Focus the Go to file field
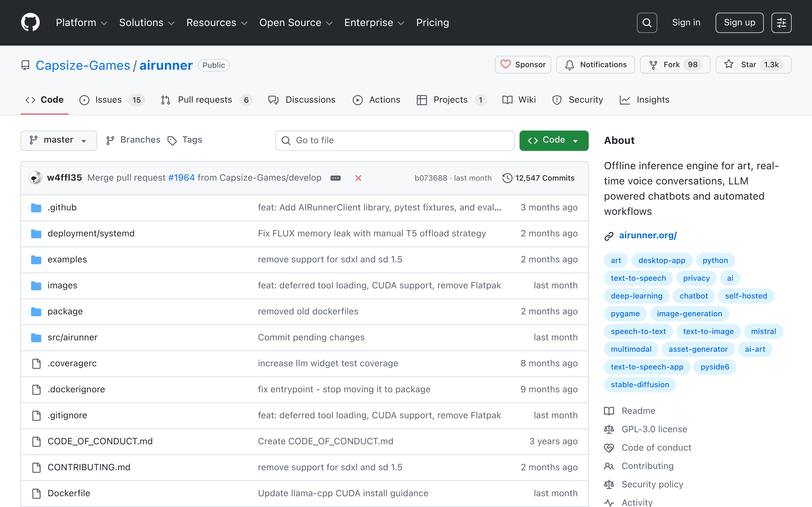 (x=395, y=140)
